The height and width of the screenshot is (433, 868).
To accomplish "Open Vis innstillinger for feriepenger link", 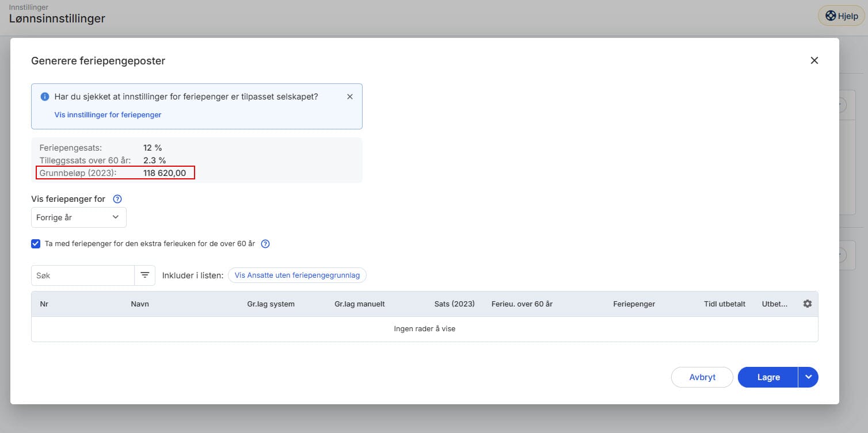I will [x=108, y=114].
